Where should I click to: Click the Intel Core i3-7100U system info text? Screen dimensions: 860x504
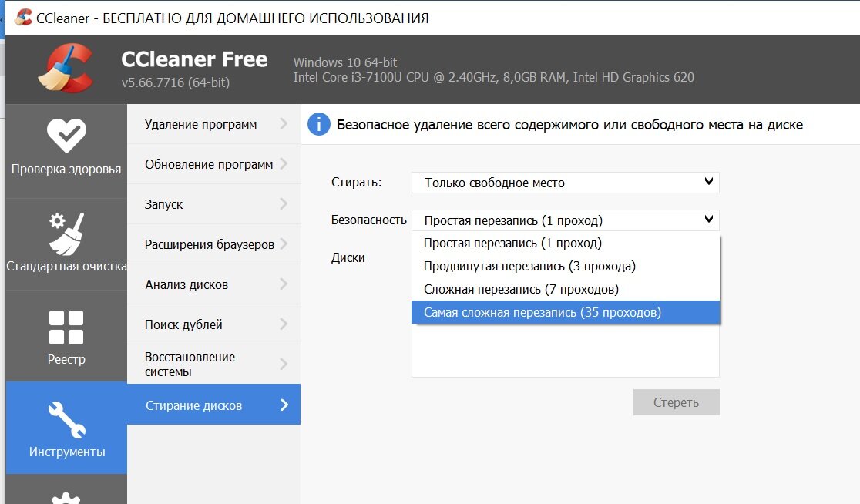point(494,77)
